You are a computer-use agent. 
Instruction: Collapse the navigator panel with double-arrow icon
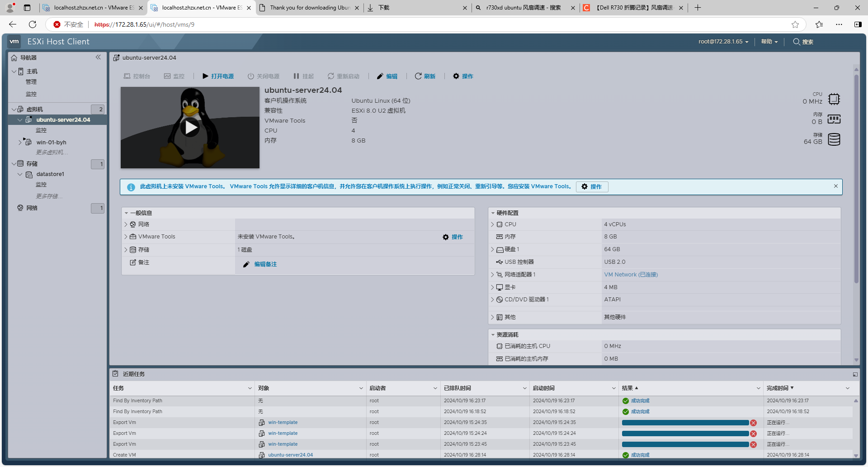coord(98,57)
